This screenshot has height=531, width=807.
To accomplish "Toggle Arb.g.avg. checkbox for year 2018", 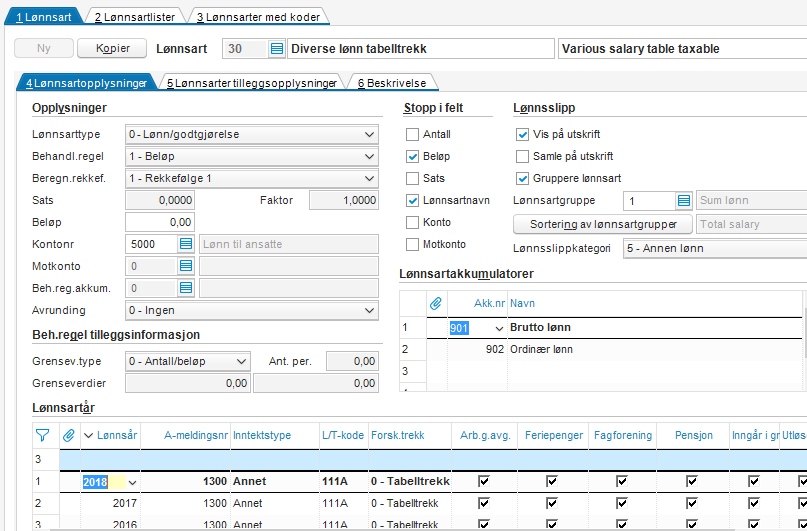I will 484,481.
